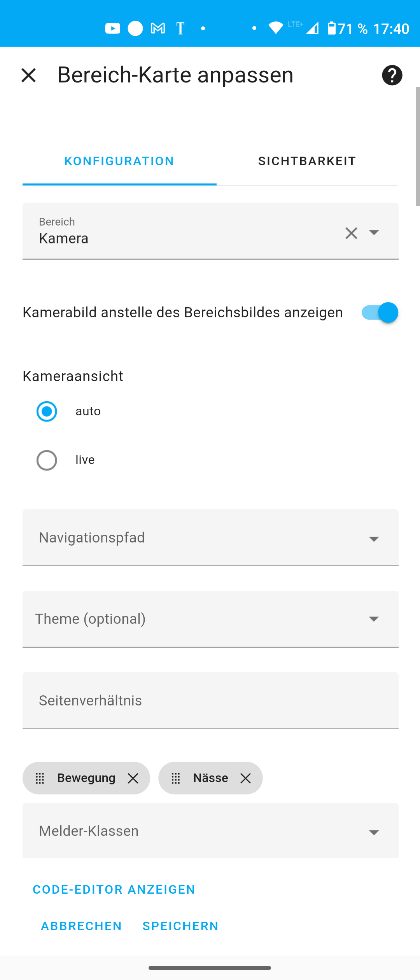Open the Melder-Klassen dropdown
Screen dimensions: 420x980
210,831
